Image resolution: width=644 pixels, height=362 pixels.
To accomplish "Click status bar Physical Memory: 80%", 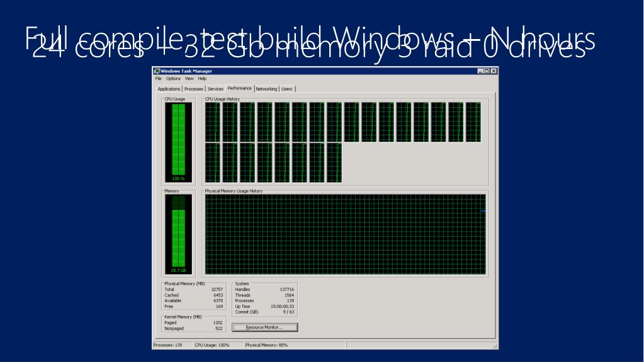I will [266, 345].
